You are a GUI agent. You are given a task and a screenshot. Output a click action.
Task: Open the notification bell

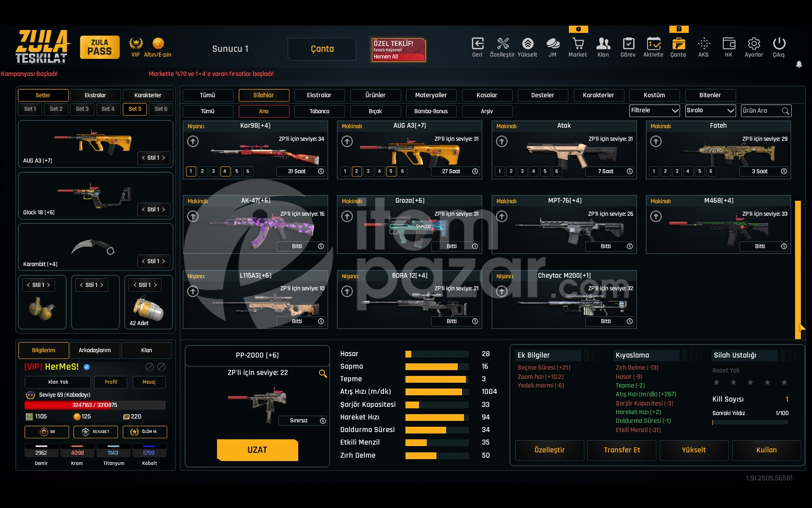click(x=799, y=64)
